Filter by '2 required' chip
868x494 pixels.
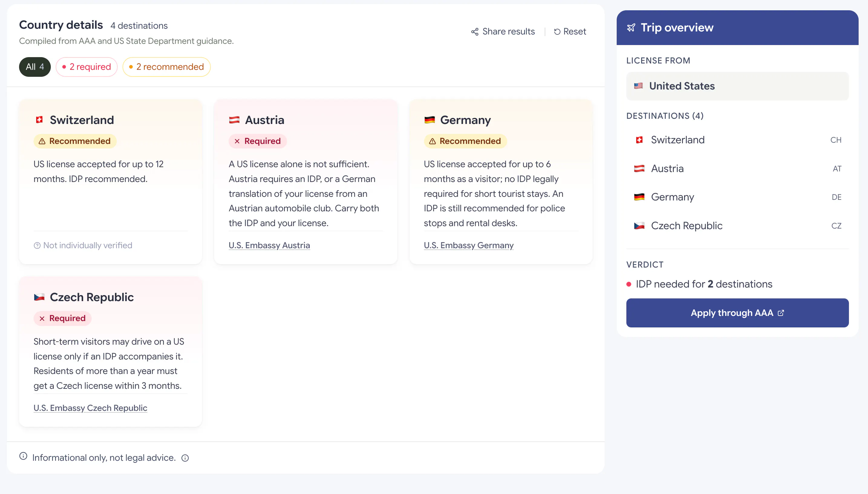coord(86,67)
